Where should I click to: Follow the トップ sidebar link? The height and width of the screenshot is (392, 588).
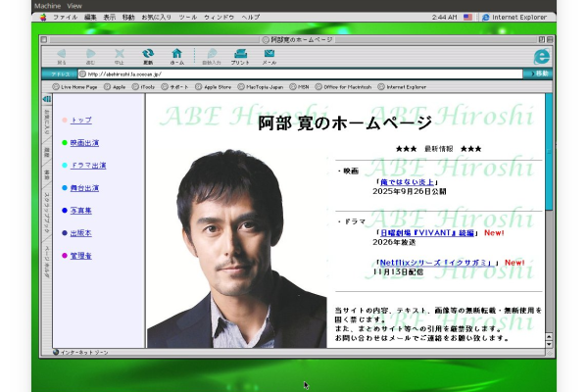coord(81,120)
